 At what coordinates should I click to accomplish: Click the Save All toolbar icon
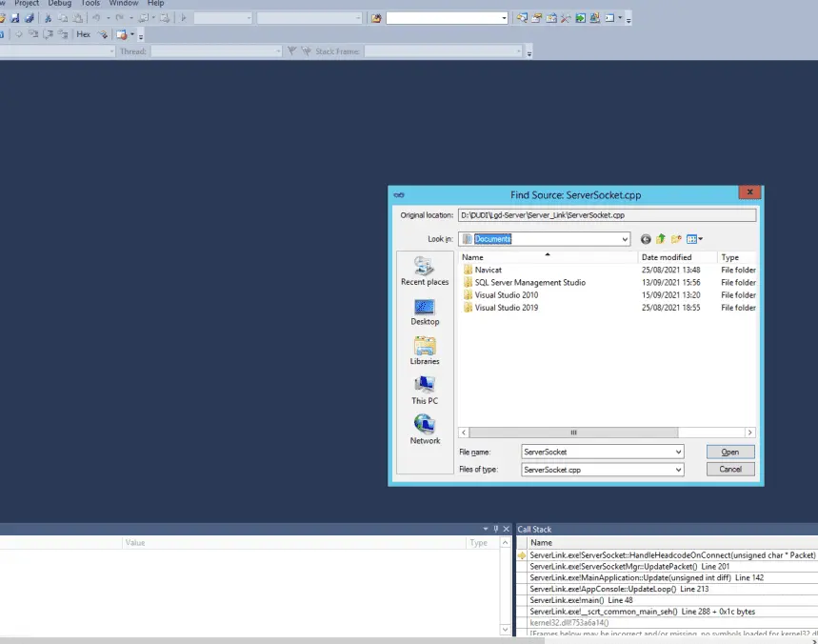click(30, 18)
